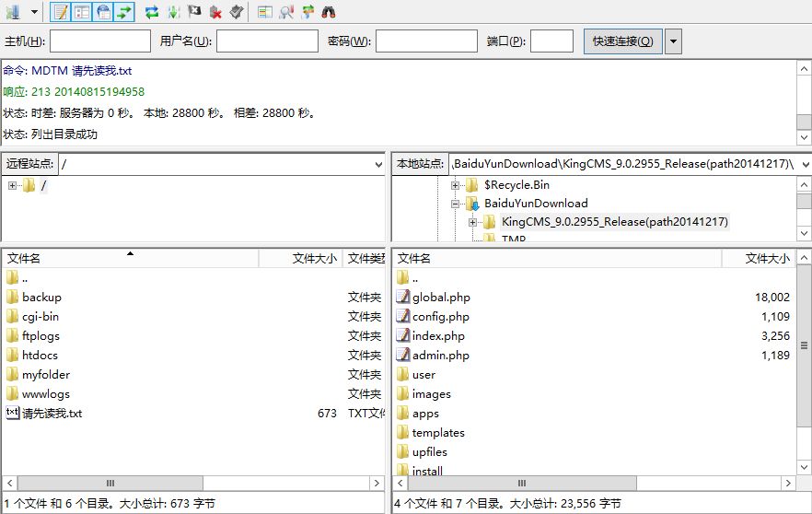Viewport: 812px width, 514px height.
Task: Disconnect from the current server
Action: coord(215,11)
